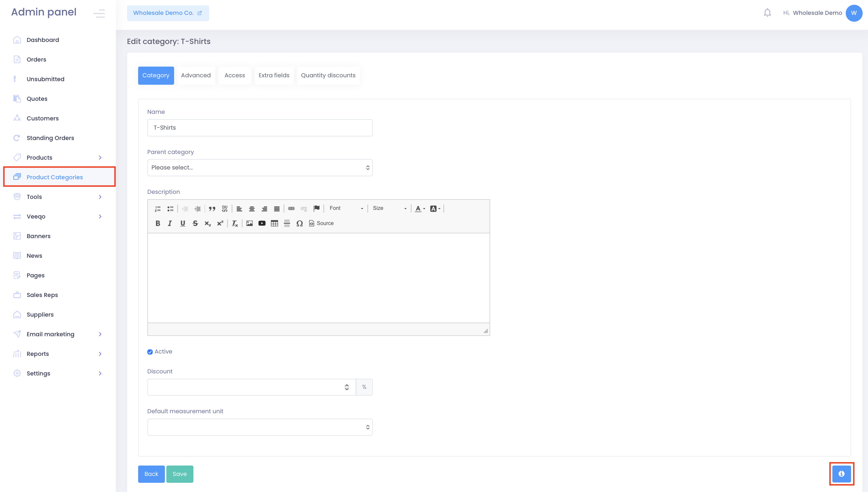This screenshot has width=868, height=492.
Task: Click the blue info button at bottom right
Action: coord(841,474)
